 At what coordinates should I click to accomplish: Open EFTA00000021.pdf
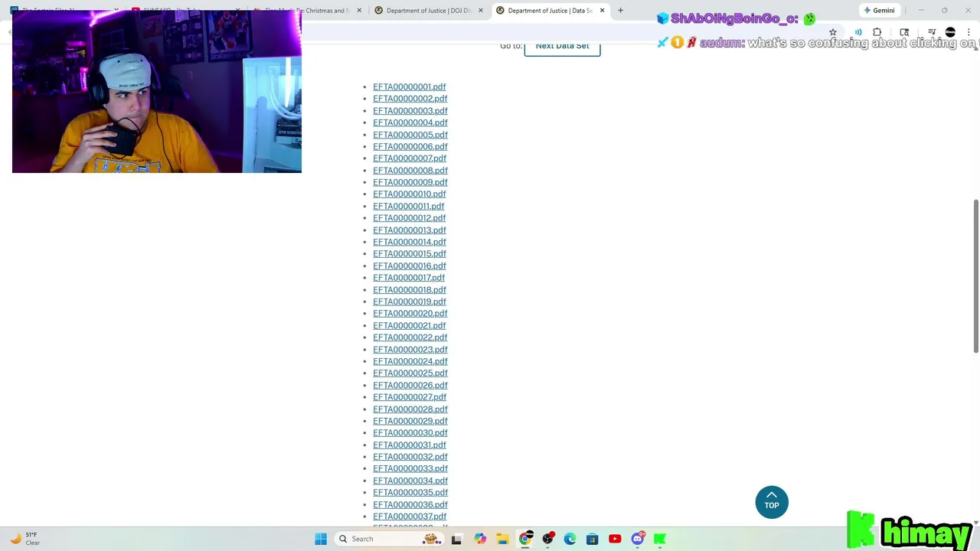[409, 326]
